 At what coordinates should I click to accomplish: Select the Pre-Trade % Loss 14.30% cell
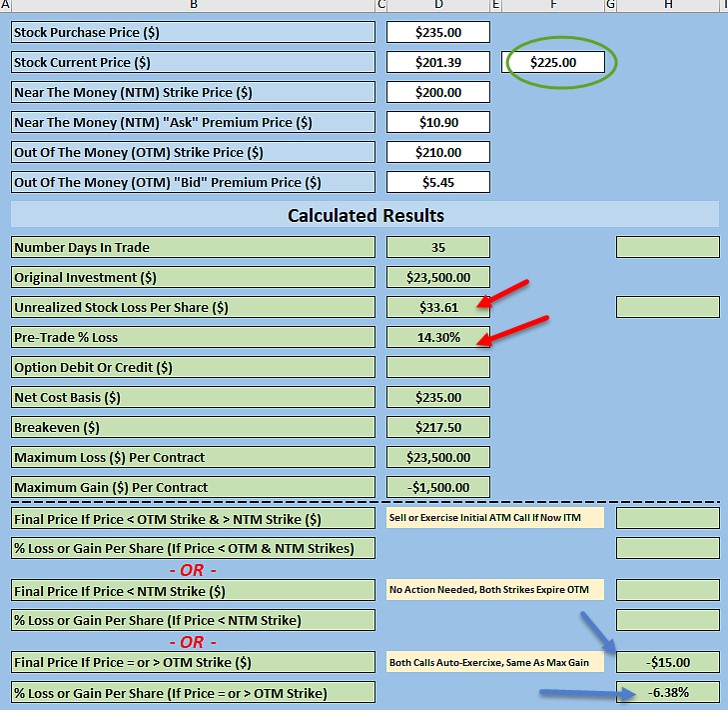[438, 337]
